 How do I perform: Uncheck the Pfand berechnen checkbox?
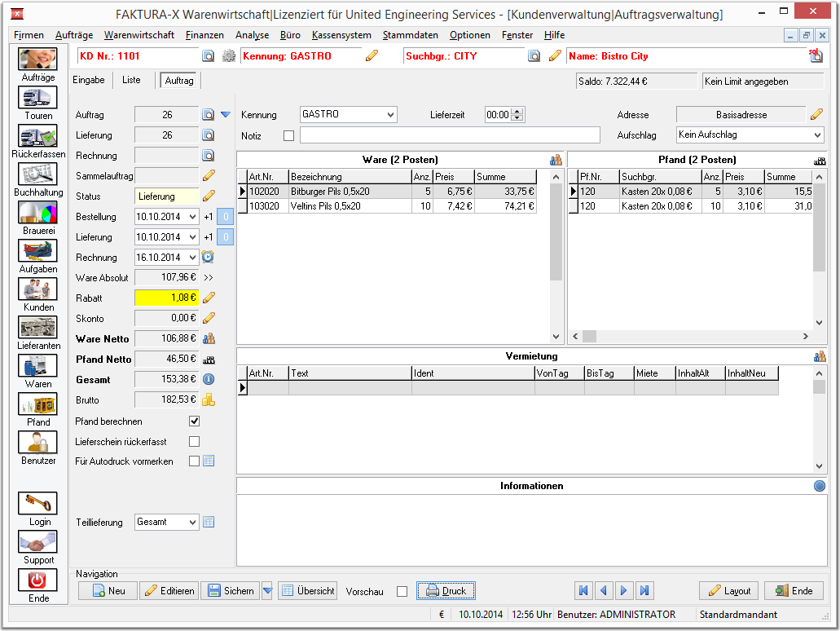coord(195,421)
